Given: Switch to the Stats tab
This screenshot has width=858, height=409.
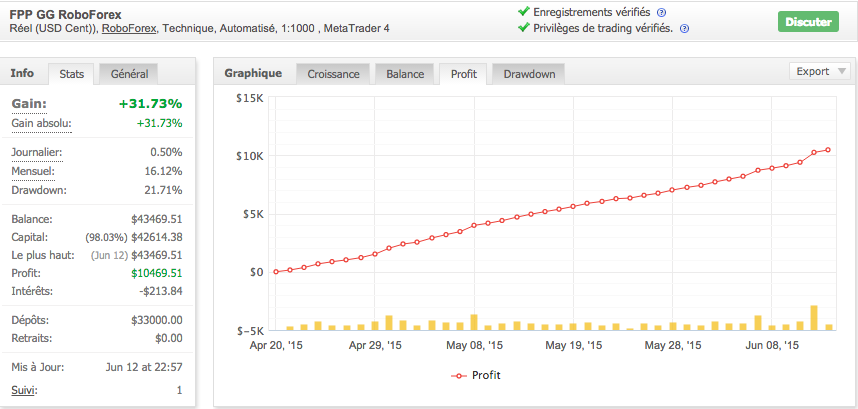Looking at the screenshot, I should (x=71, y=74).
